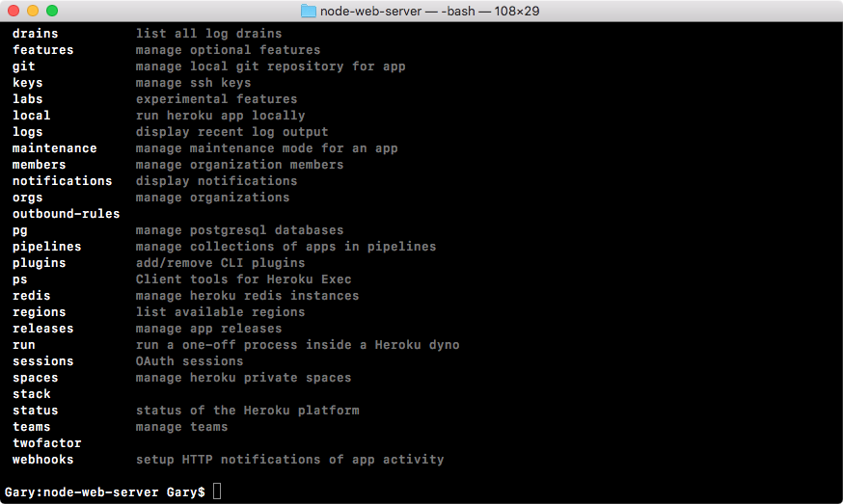Click the prompt 'Gary:node-web-server Gary$'
843x504 pixels.
tap(105, 492)
